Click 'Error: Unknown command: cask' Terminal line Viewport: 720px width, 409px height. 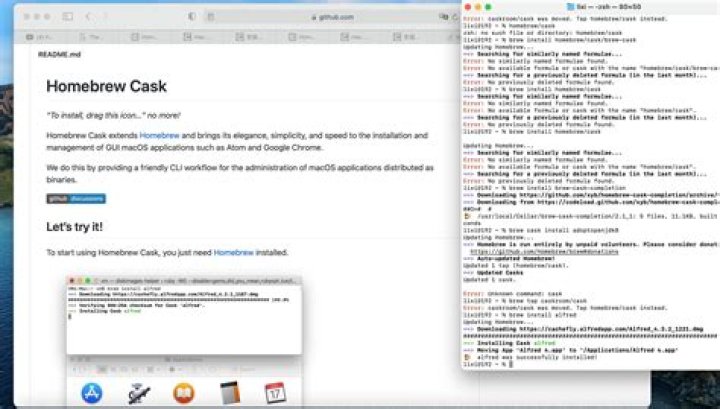click(x=512, y=294)
